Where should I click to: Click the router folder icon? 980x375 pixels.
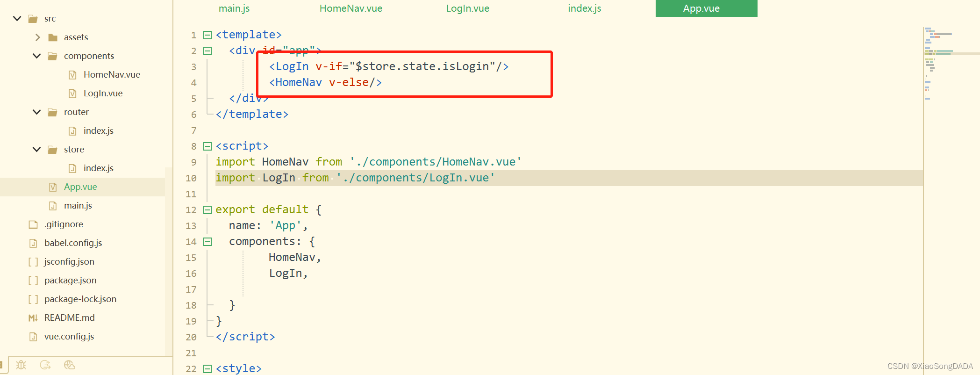click(x=52, y=112)
